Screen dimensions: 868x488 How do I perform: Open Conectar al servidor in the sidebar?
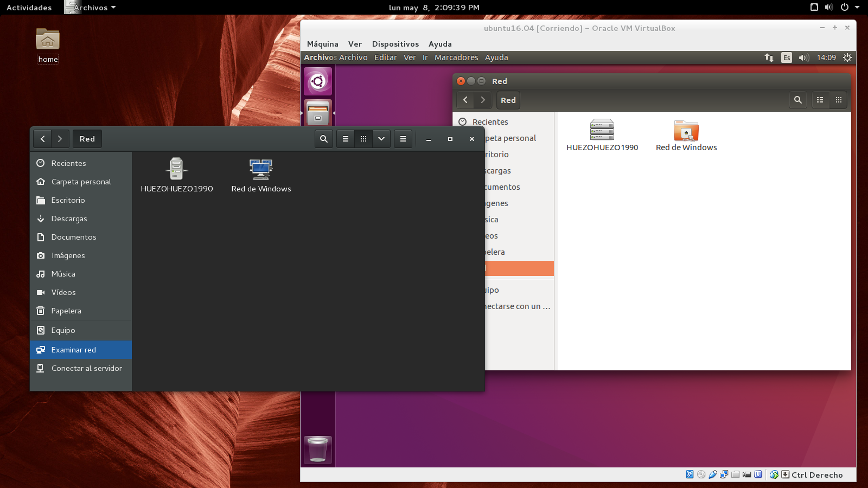(x=81, y=368)
